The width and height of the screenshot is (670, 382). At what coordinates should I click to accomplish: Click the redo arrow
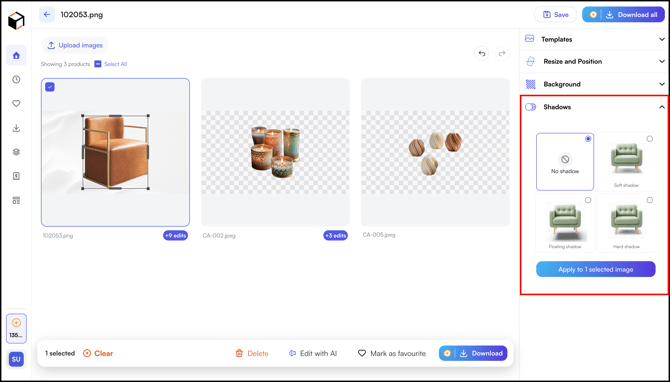(x=502, y=53)
